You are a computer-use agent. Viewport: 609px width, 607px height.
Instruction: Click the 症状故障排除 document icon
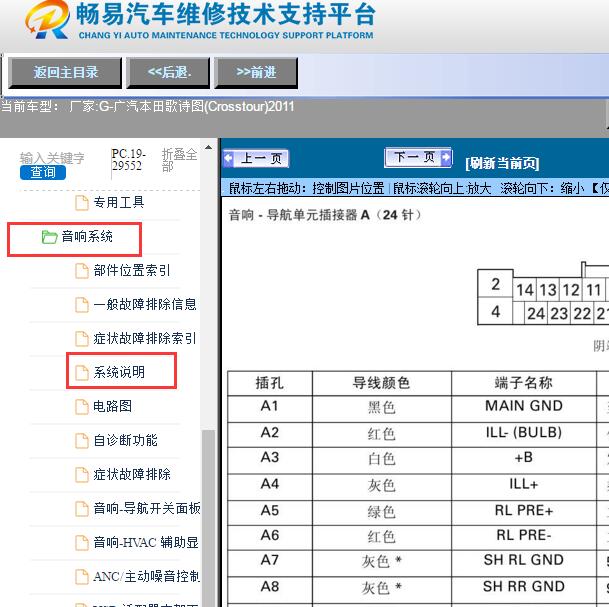[x=82, y=475]
